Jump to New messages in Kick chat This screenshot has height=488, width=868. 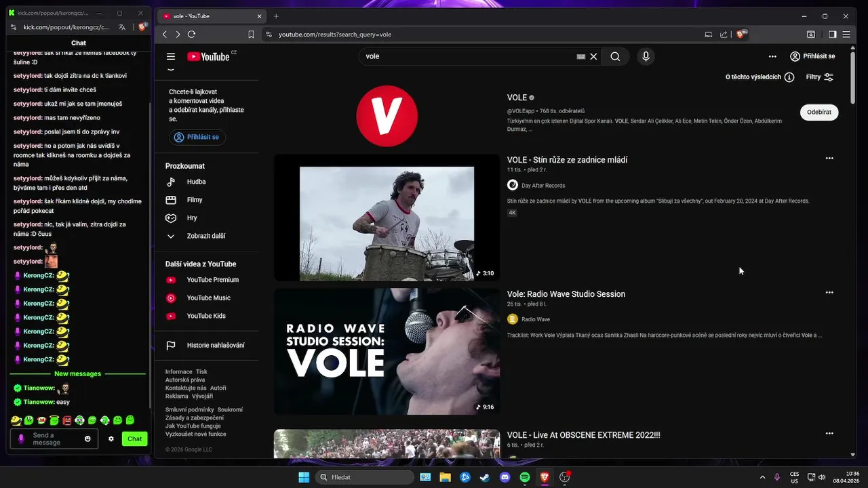tap(78, 374)
